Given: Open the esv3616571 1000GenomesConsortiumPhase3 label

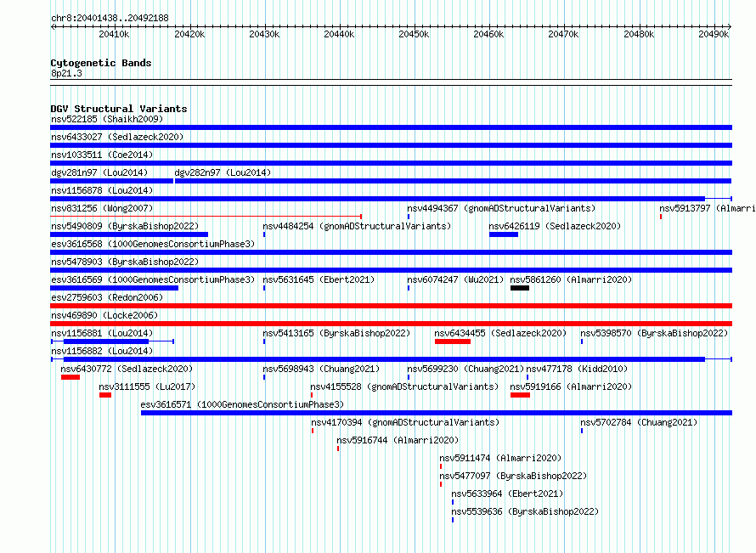Looking at the screenshot, I should (243, 404).
